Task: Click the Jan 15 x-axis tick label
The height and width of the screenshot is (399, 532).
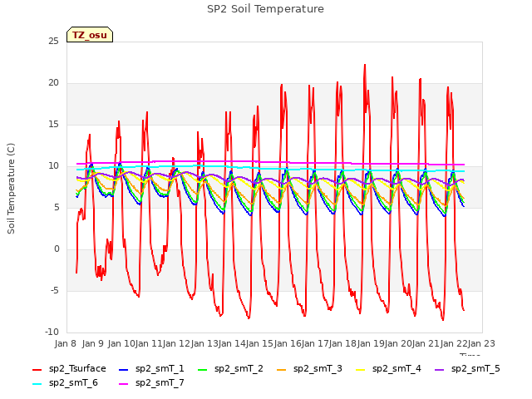Action: [x=259, y=343]
